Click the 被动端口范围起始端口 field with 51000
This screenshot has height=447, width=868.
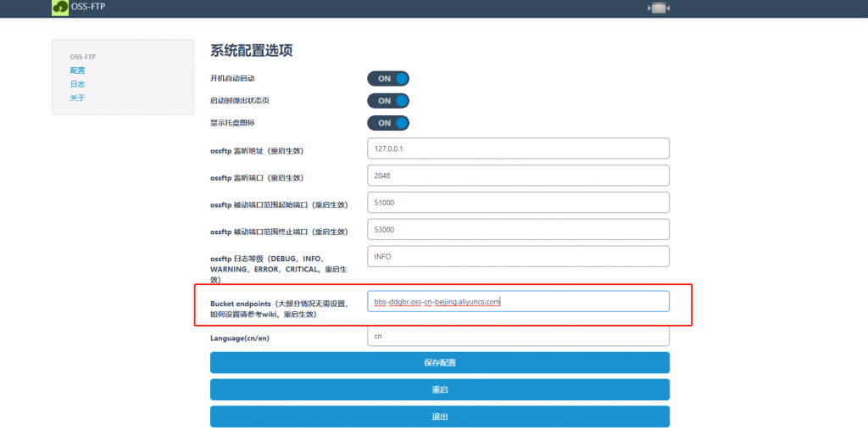pos(518,203)
